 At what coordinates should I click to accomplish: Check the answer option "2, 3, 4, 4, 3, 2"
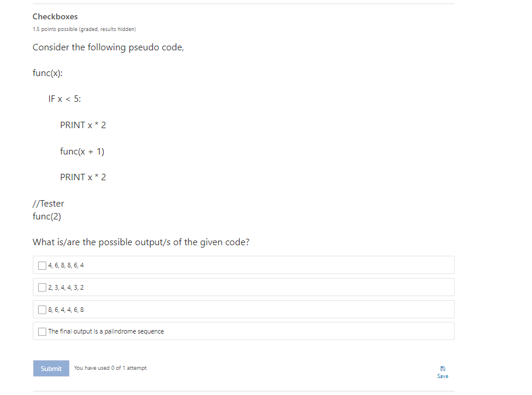[42, 287]
